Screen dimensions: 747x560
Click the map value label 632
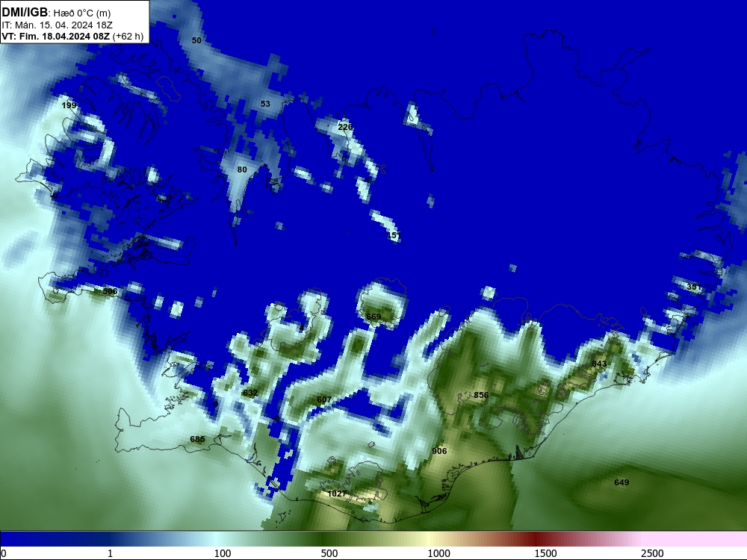(x=250, y=393)
